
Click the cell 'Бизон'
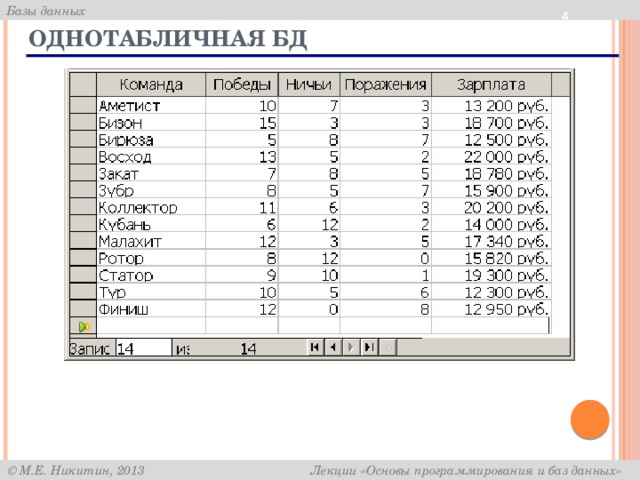151,123
